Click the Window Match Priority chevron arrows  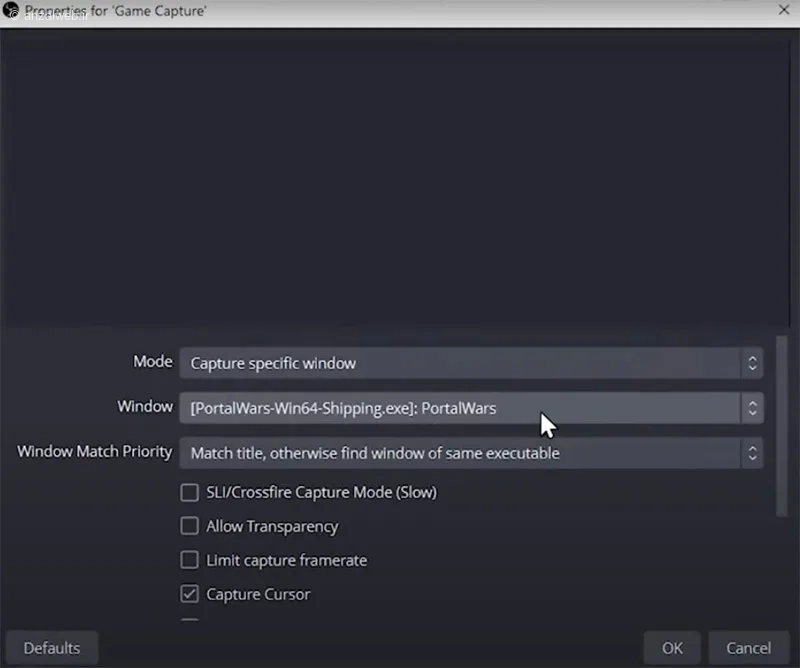click(753, 453)
